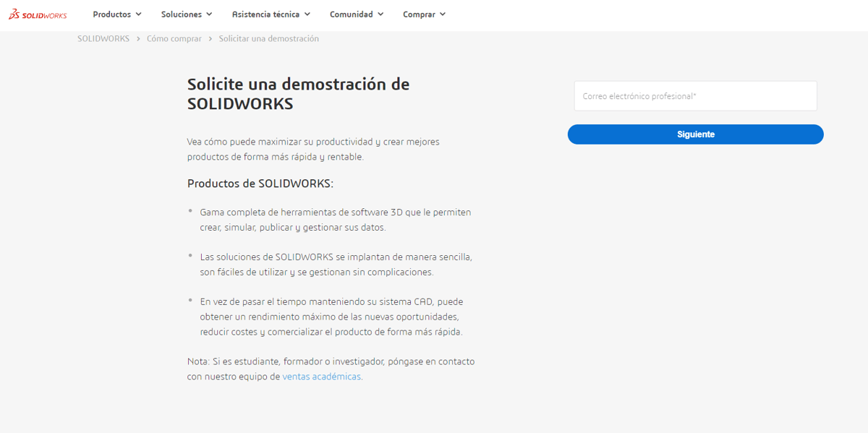868x433 pixels.
Task: Open the Soluciones menu
Action: point(187,14)
